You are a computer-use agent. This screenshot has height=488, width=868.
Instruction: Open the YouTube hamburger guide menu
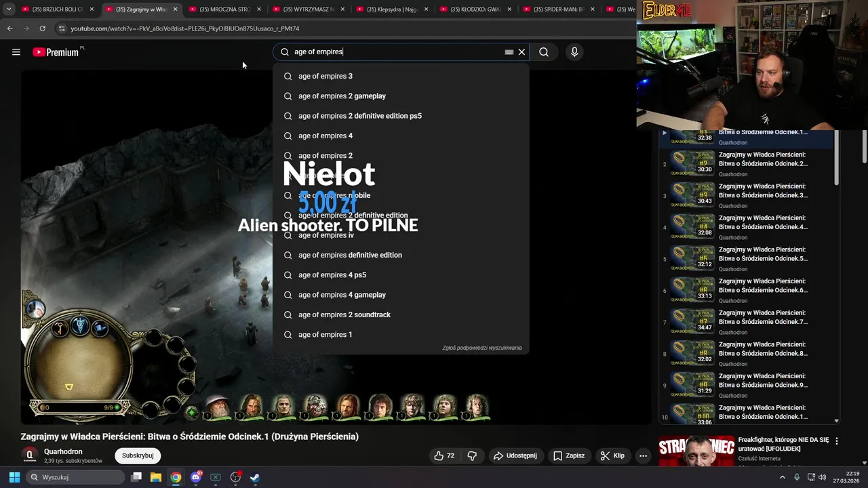point(16,52)
